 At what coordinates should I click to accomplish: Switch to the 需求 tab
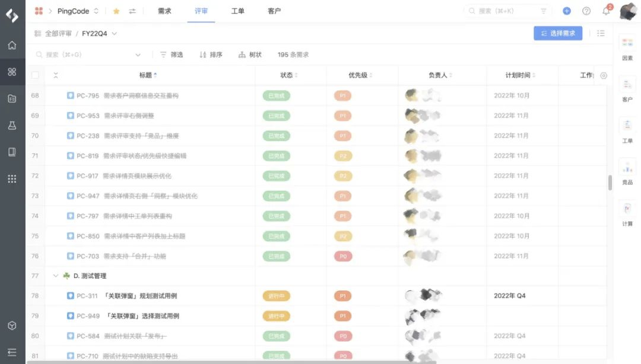164,11
